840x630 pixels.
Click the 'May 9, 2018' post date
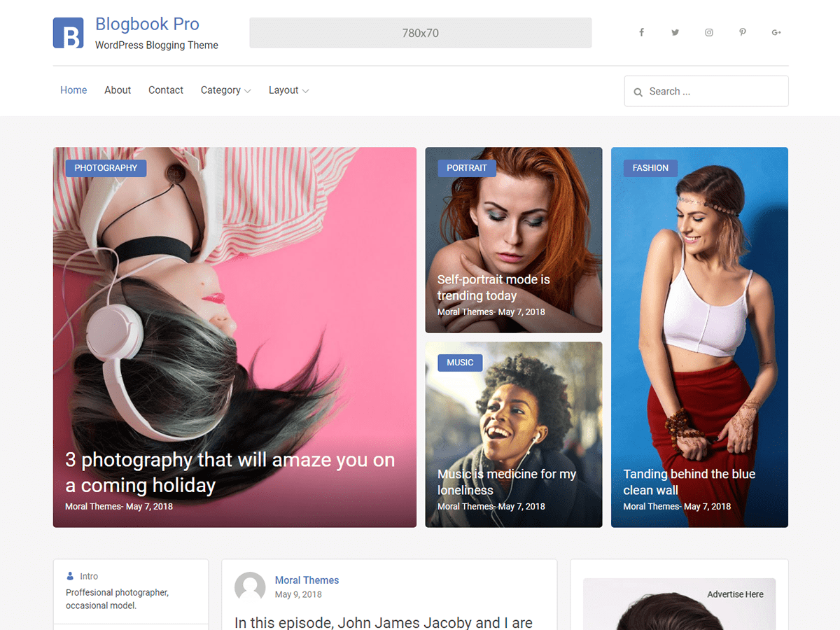click(298, 594)
